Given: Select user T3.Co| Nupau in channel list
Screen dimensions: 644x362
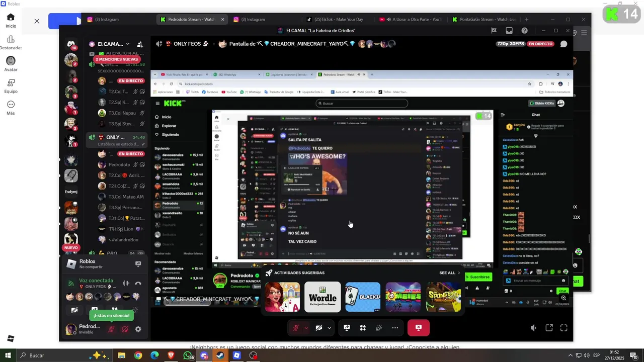Looking at the screenshot, I should 122,113.
